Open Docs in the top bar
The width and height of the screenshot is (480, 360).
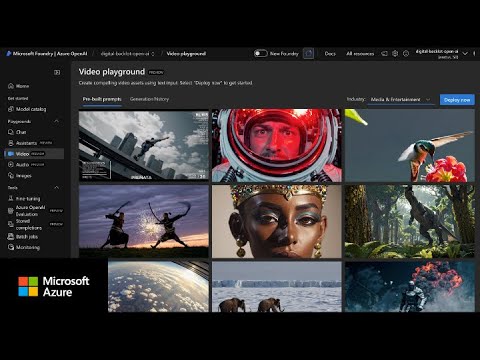(330, 53)
